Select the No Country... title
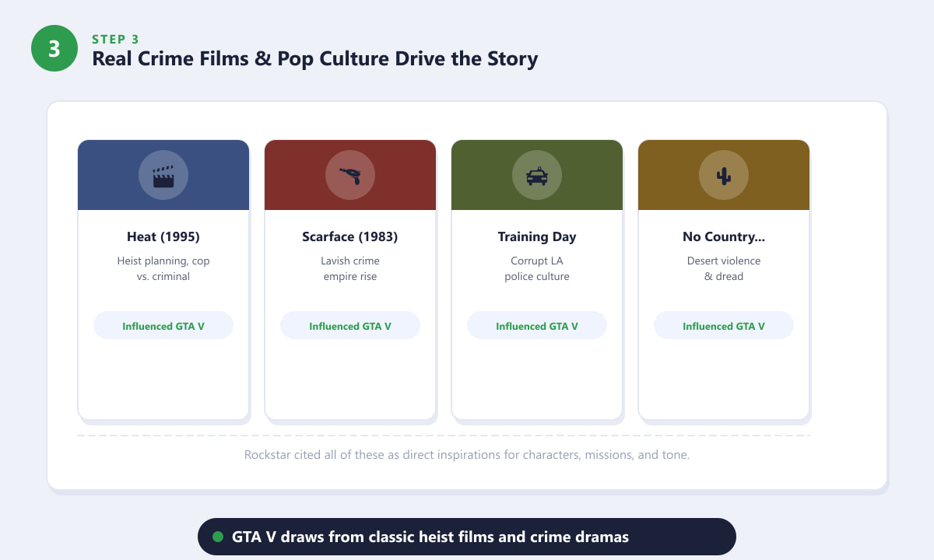 click(724, 237)
